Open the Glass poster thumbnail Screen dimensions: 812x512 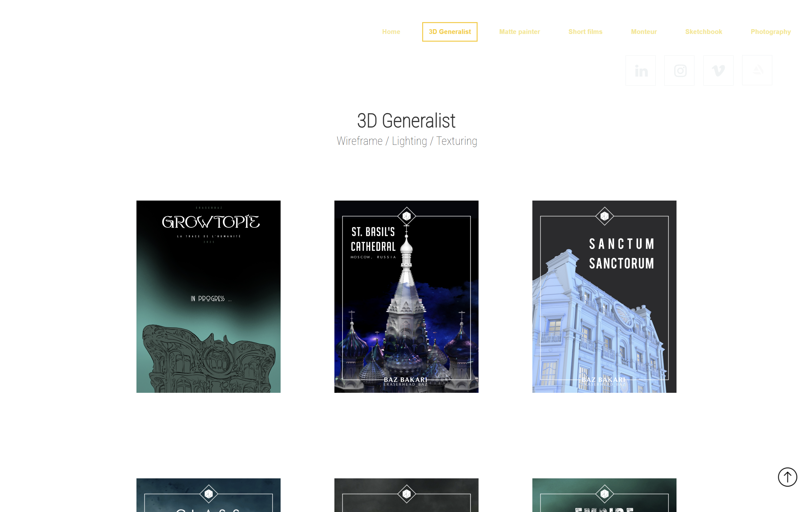209,495
